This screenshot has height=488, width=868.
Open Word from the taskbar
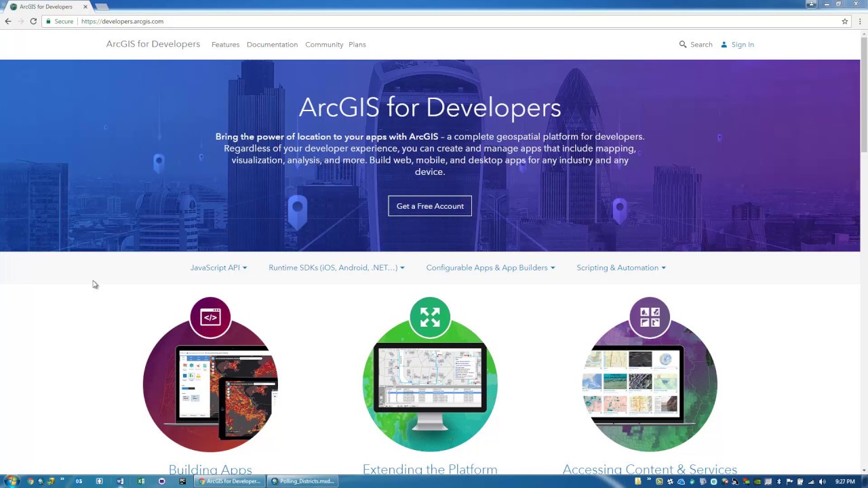coord(120,481)
